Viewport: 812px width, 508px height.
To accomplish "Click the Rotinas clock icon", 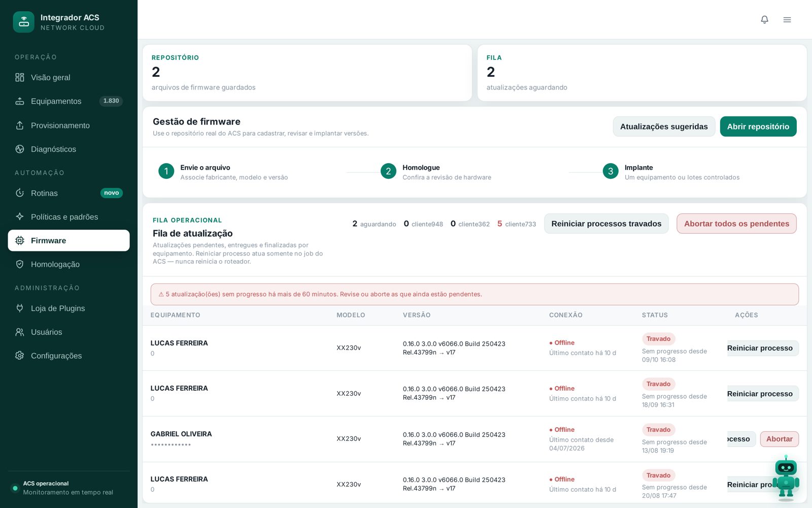I will point(20,193).
